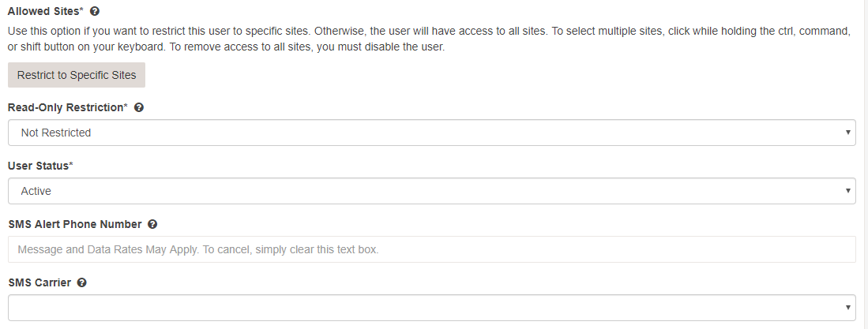The image size is (868, 329).
Task: Focus the SMS Alert Phone Number text box
Action: (431, 249)
